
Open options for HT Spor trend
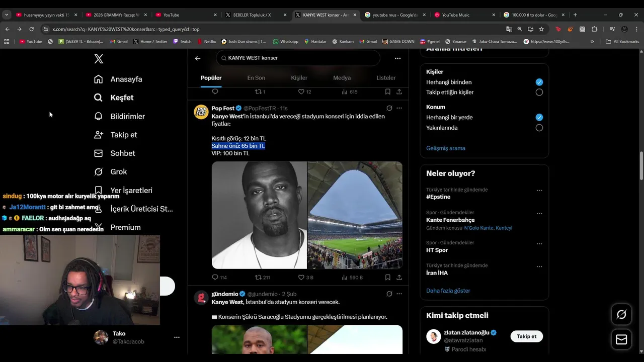coord(539,243)
